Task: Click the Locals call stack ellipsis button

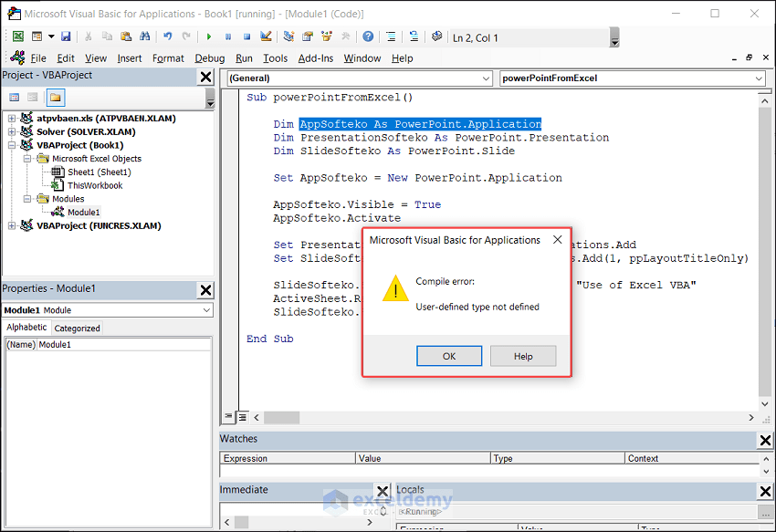Action: [x=765, y=512]
